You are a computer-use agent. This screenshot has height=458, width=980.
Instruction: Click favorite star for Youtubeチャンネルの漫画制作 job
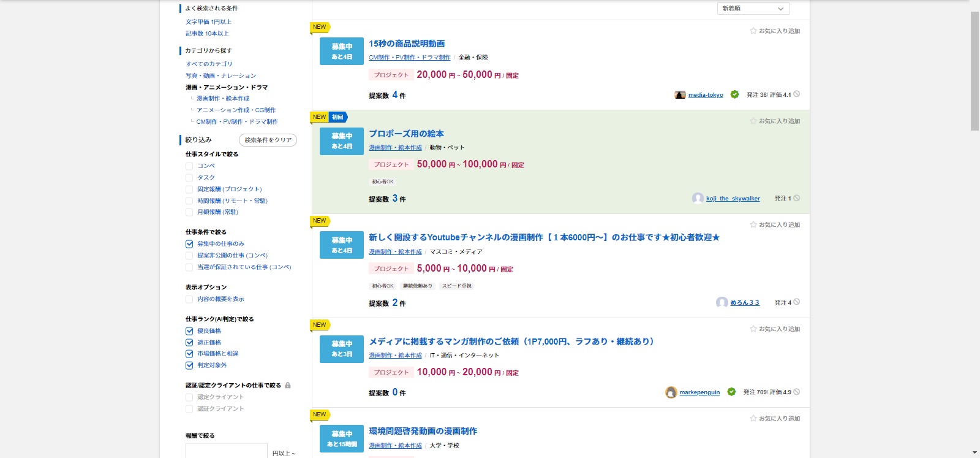point(753,224)
